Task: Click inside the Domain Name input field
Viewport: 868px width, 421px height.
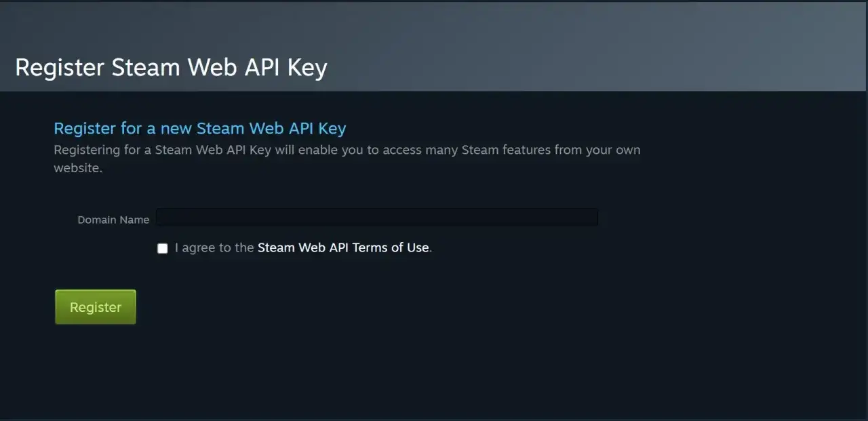Action: [x=376, y=217]
